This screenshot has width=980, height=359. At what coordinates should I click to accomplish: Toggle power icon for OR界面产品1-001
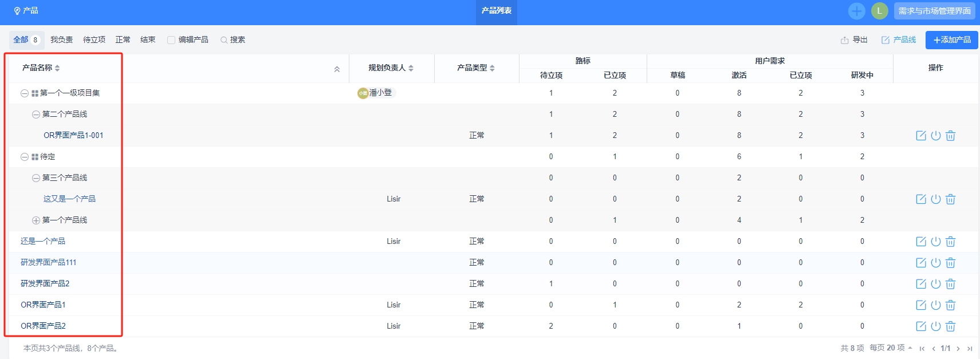point(936,136)
